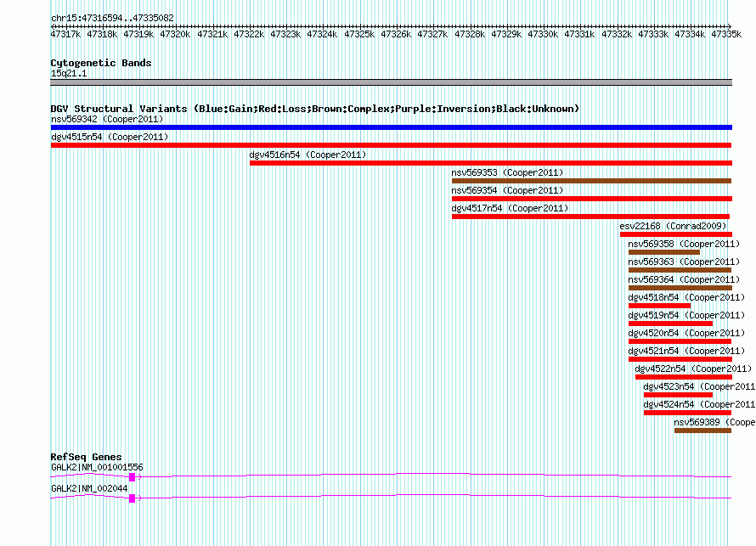The height and width of the screenshot is (546, 756).
Task: Click the red dgv4519n54 variant bar
Action: pos(671,324)
